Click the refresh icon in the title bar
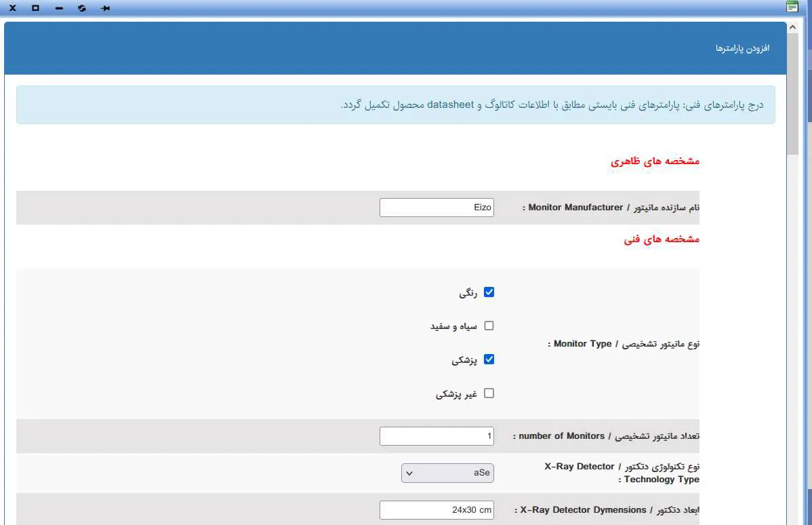 [x=82, y=8]
